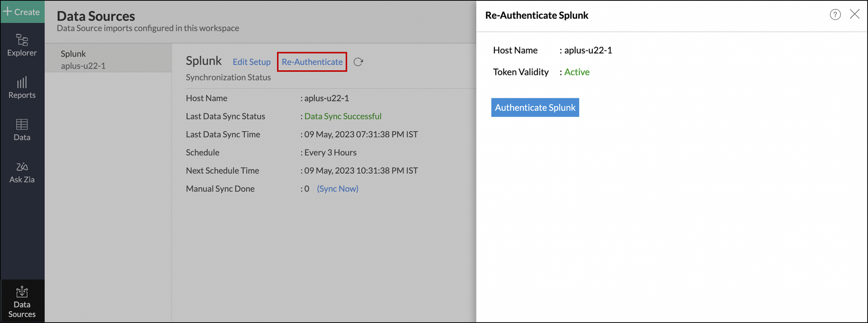Click the Next Schedule Time value
Viewport: 868px width, 323px height.
coord(361,171)
